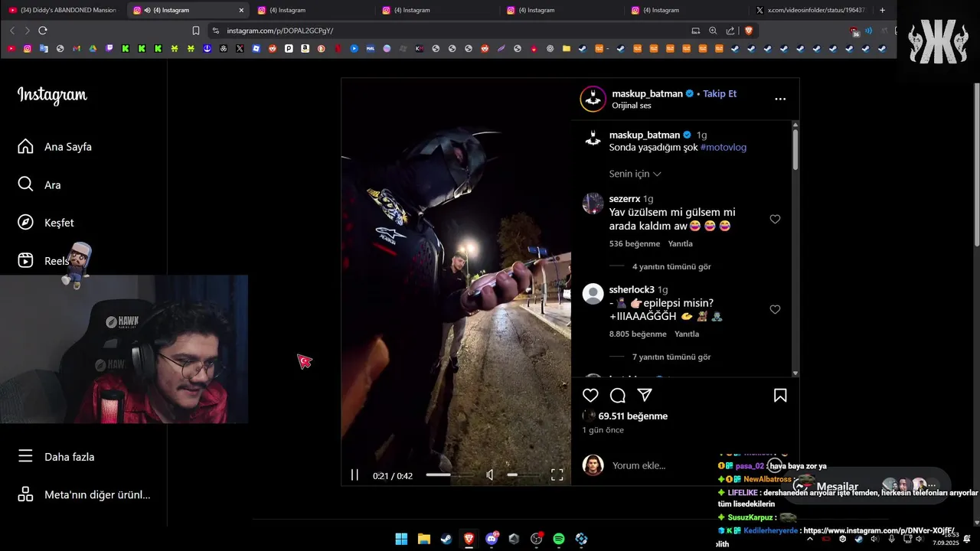Open the post's three-dot options menu
The height and width of the screenshot is (551, 980).
coord(780,99)
